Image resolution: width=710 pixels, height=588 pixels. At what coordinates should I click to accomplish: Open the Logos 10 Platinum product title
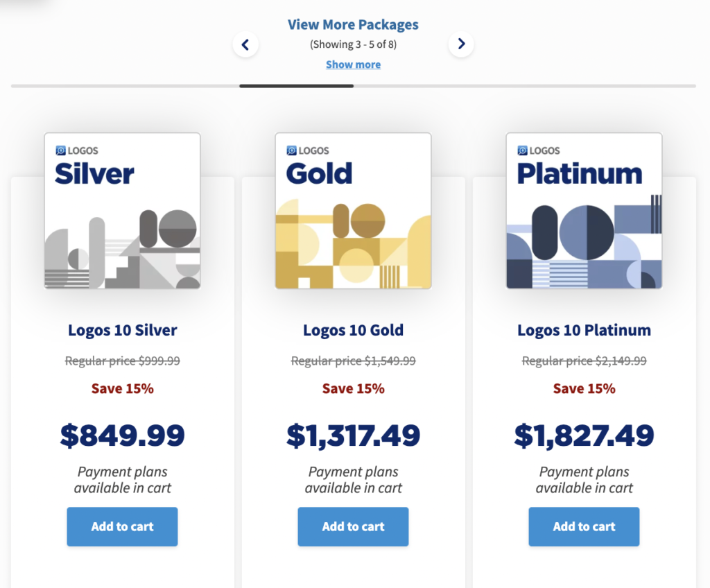tap(584, 330)
